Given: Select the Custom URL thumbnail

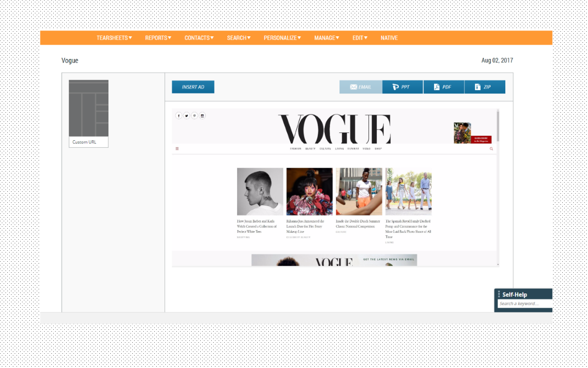Looking at the screenshot, I should point(88,113).
